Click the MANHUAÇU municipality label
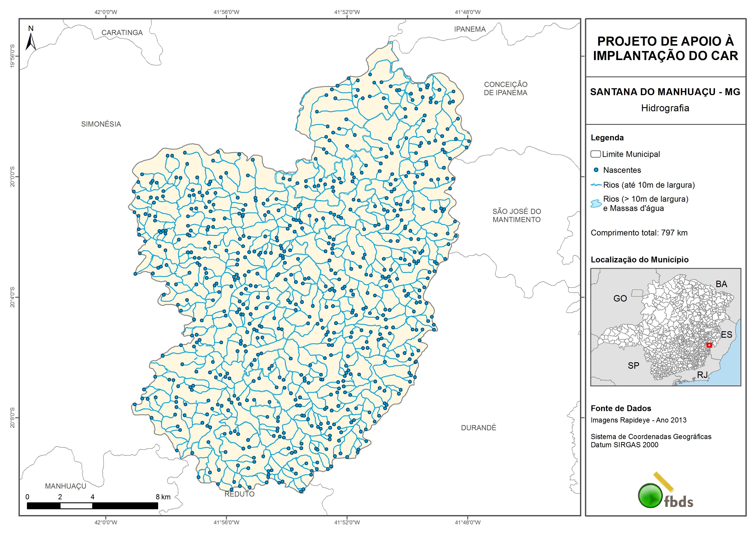This screenshot has width=756, height=534. click(x=65, y=486)
